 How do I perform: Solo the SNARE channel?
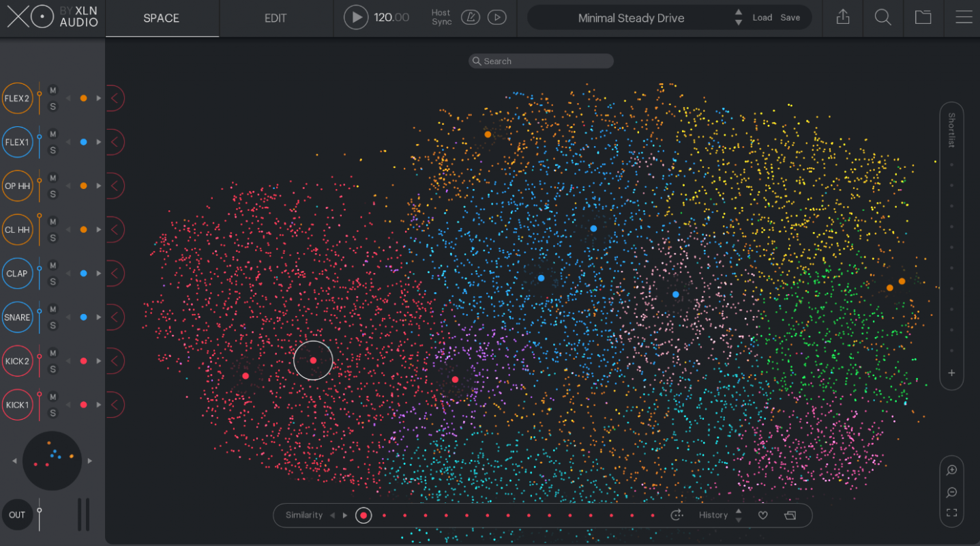pos(53,326)
